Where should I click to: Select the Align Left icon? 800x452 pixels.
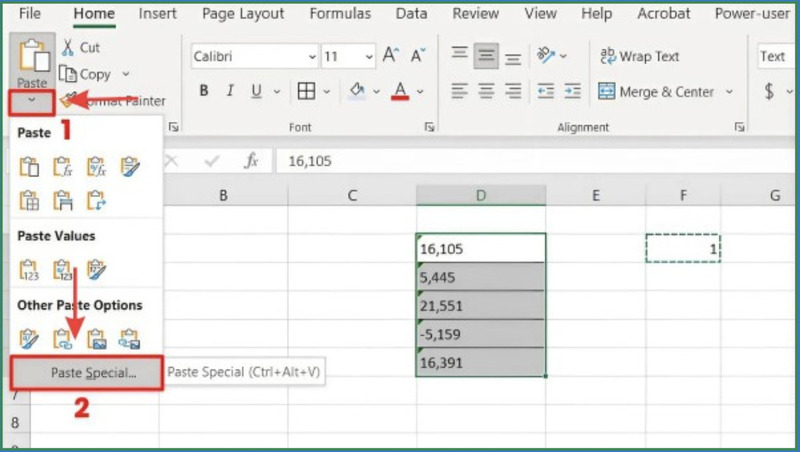[459, 92]
